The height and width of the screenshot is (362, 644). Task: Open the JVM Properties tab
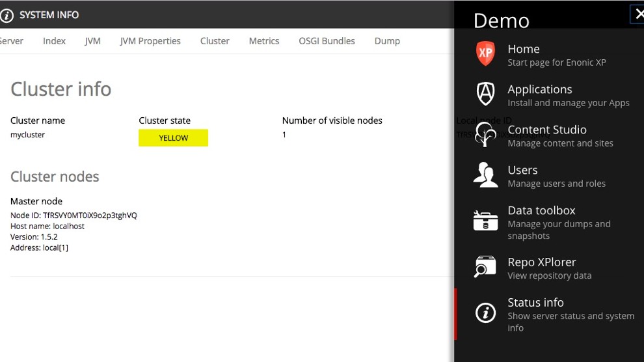tap(150, 41)
